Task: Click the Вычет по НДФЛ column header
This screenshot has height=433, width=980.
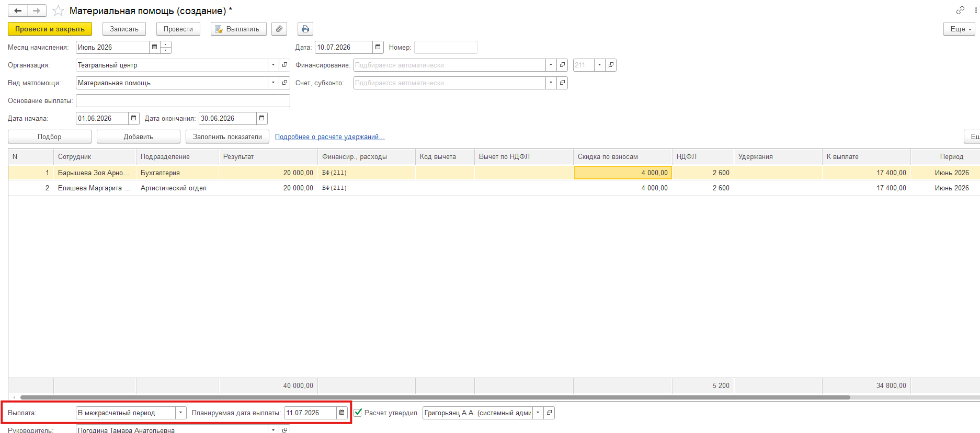Action: (x=524, y=156)
